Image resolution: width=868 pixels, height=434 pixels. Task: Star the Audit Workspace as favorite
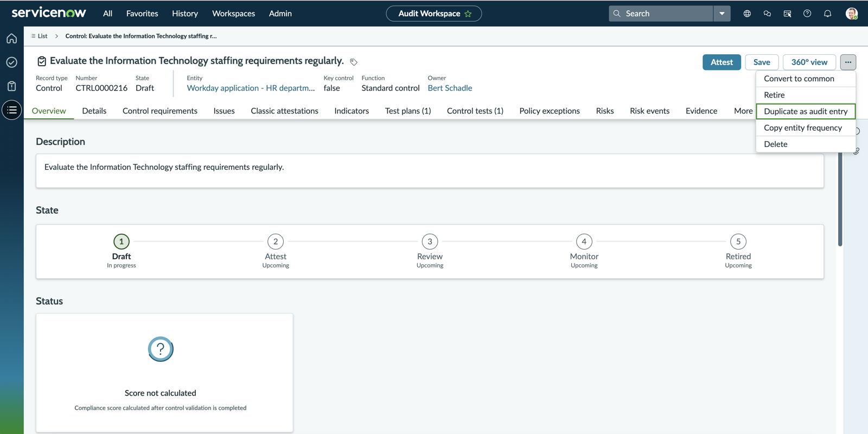pyautogui.click(x=468, y=14)
